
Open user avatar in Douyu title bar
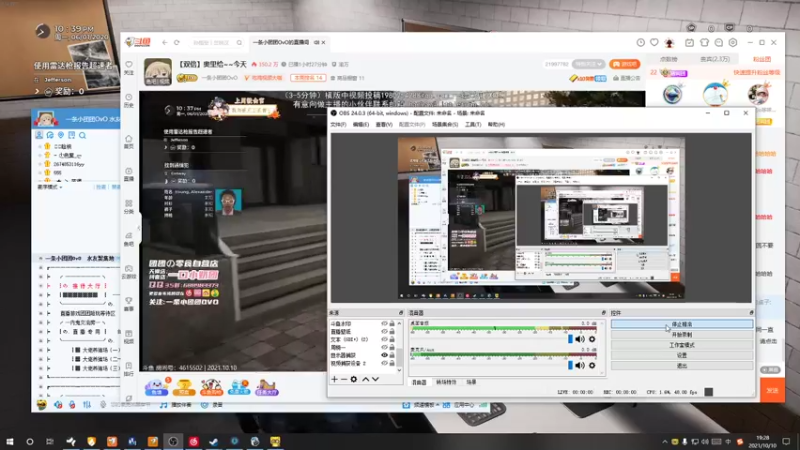[669, 43]
